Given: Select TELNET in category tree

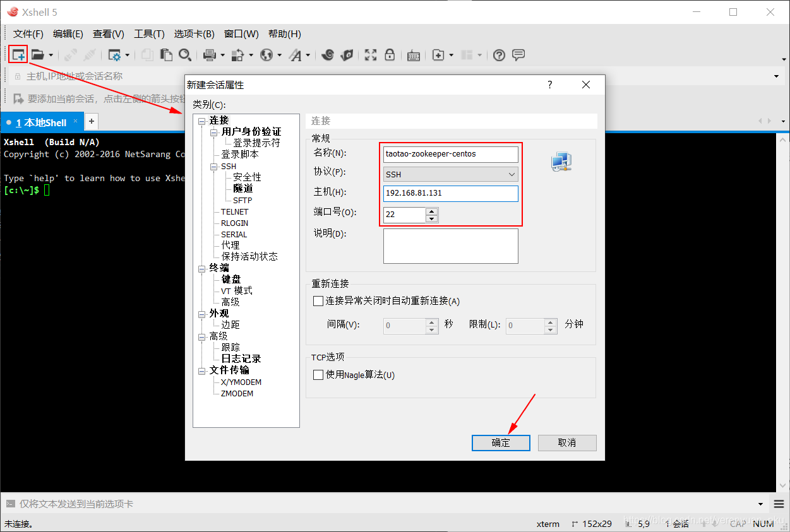Looking at the screenshot, I should (x=235, y=211).
